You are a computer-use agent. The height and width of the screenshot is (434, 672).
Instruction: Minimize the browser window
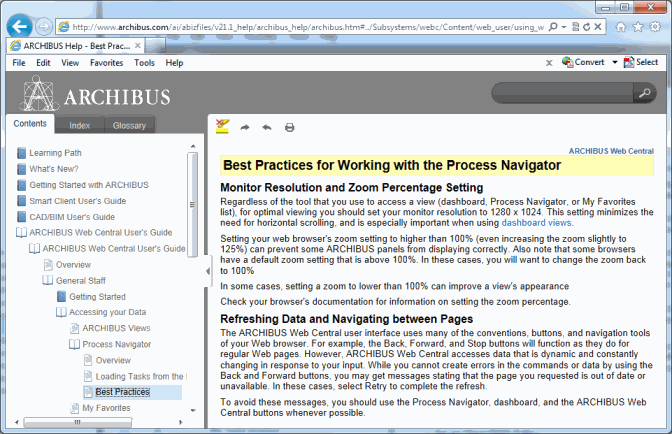coord(606,8)
